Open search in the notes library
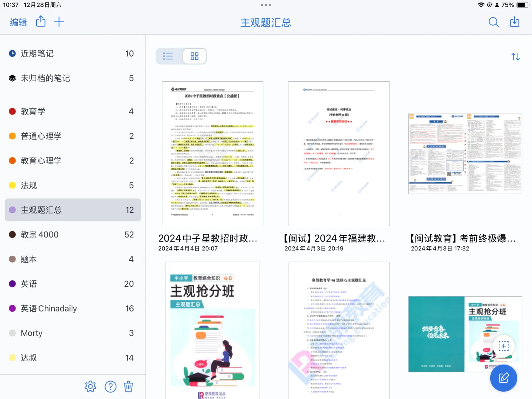 point(494,22)
